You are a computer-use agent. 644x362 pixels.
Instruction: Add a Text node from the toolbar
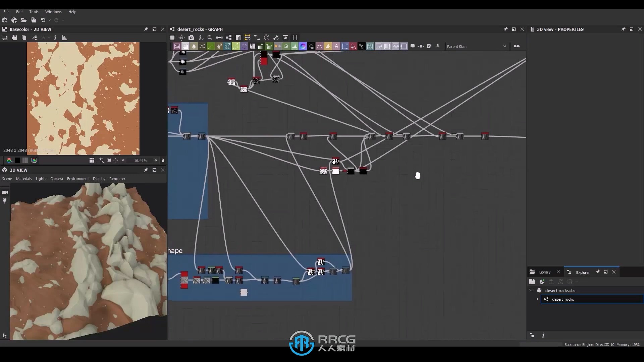(336, 47)
